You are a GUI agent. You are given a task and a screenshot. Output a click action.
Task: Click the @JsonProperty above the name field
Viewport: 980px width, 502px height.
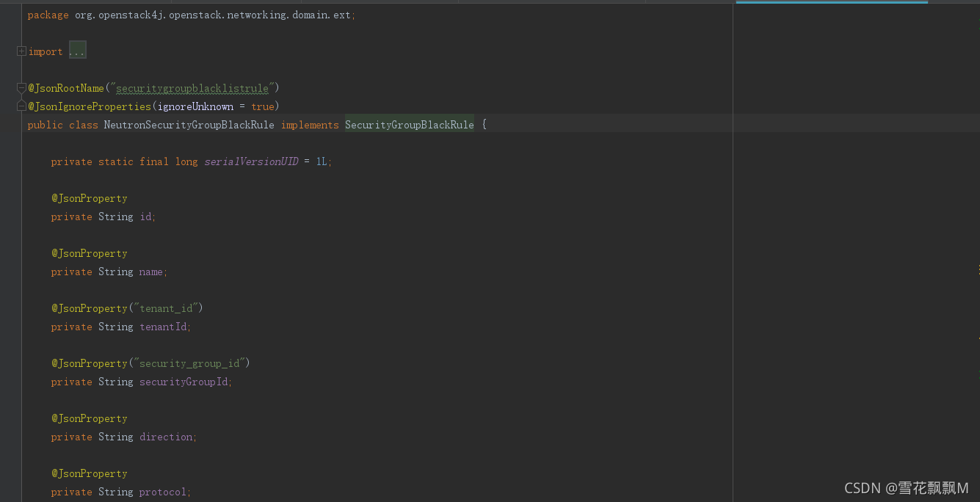click(x=90, y=253)
